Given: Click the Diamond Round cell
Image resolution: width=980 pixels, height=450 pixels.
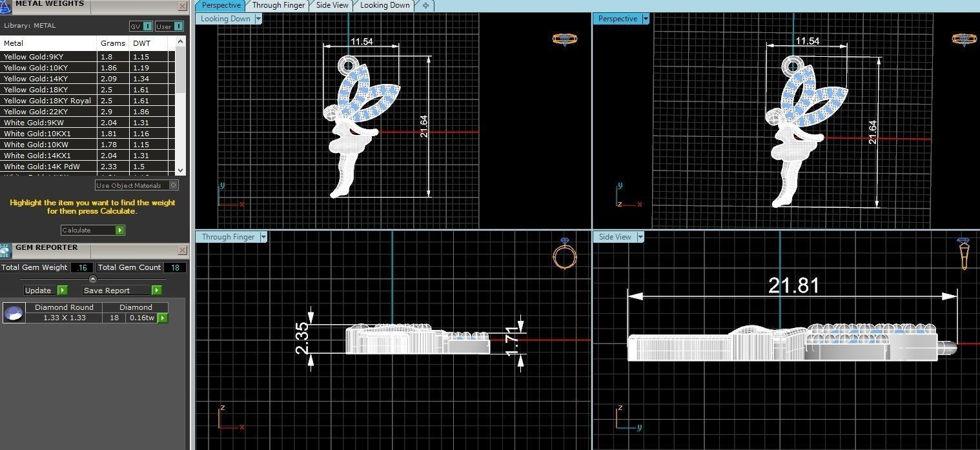Looking at the screenshot, I should pyautogui.click(x=64, y=307).
